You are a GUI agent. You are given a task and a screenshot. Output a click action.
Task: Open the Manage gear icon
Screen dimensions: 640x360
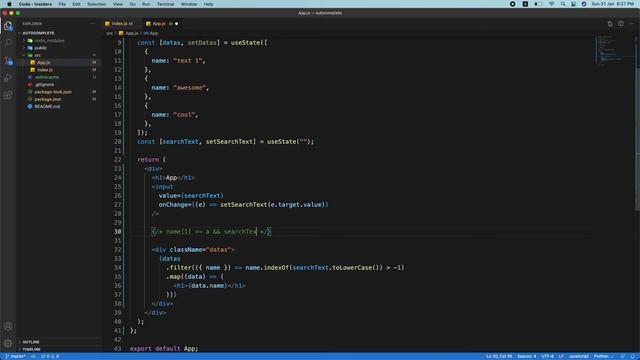[8, 343]
